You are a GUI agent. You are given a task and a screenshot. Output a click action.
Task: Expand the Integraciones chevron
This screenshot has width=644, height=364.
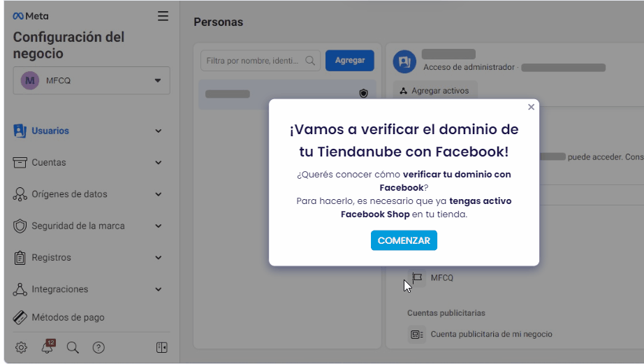[x=158, y=289]
